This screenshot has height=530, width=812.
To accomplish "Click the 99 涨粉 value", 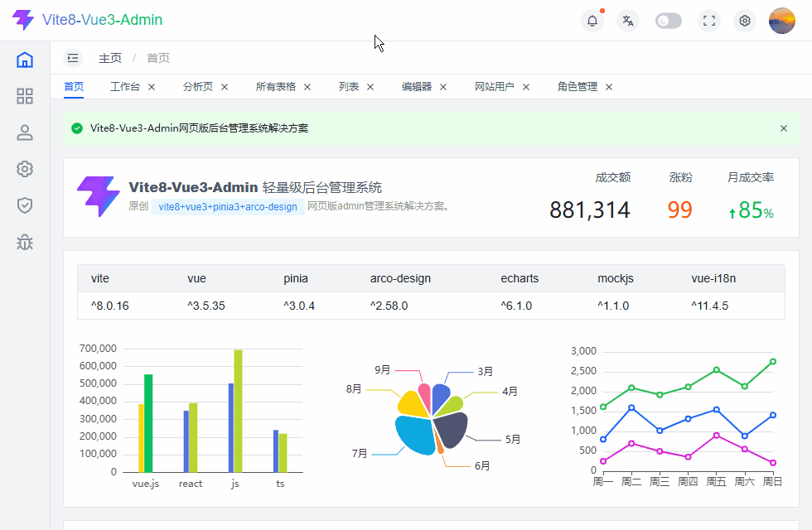I will click(x=680, y=210).
